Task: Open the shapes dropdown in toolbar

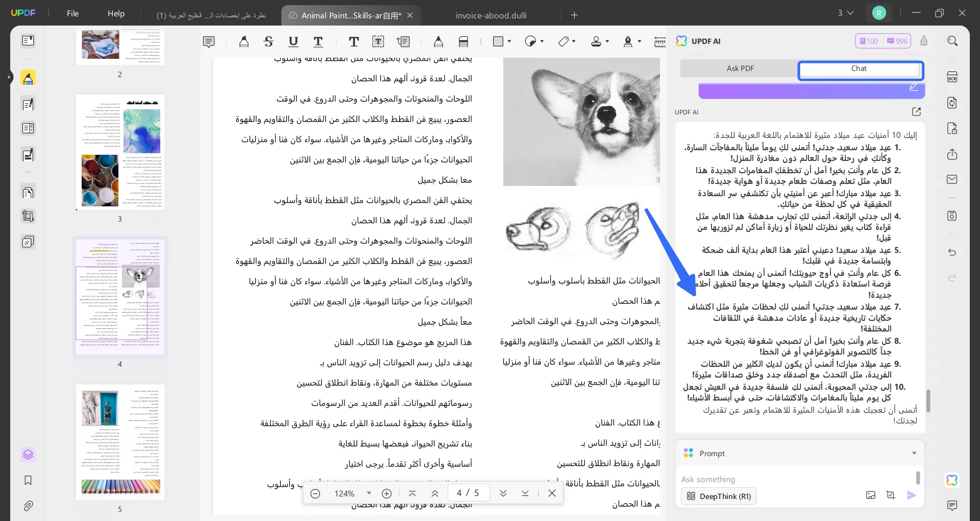Action: coord(509,41)
